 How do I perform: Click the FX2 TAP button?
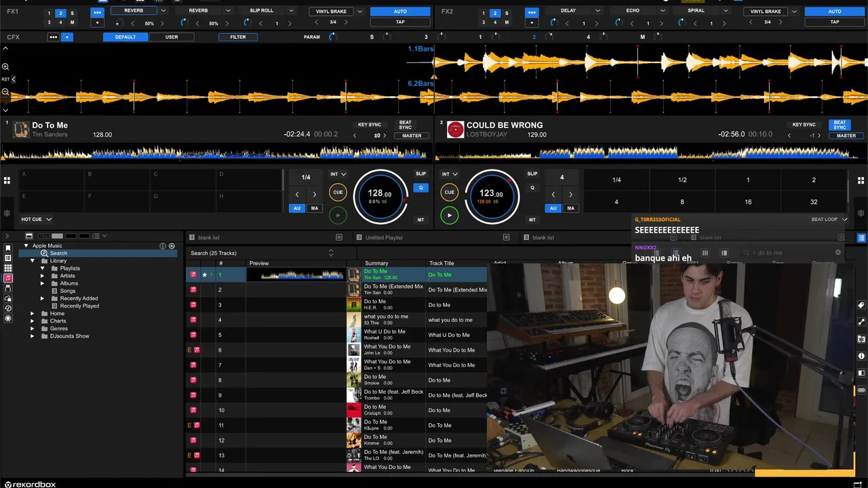click(835, 22)
